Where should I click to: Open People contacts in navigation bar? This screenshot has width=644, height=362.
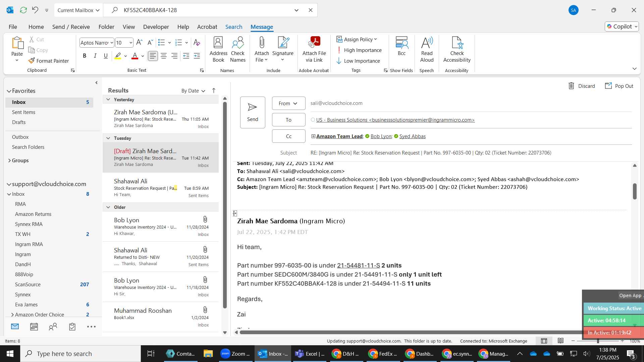53,327
